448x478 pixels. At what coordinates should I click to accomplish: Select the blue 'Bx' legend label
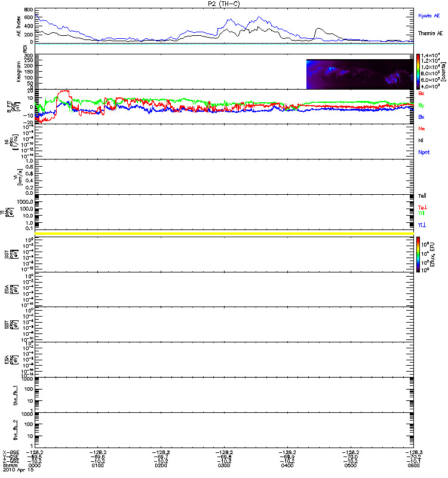point(421,117)
